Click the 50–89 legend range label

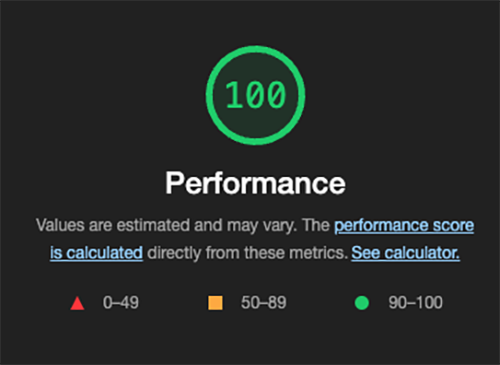[264, 303]
